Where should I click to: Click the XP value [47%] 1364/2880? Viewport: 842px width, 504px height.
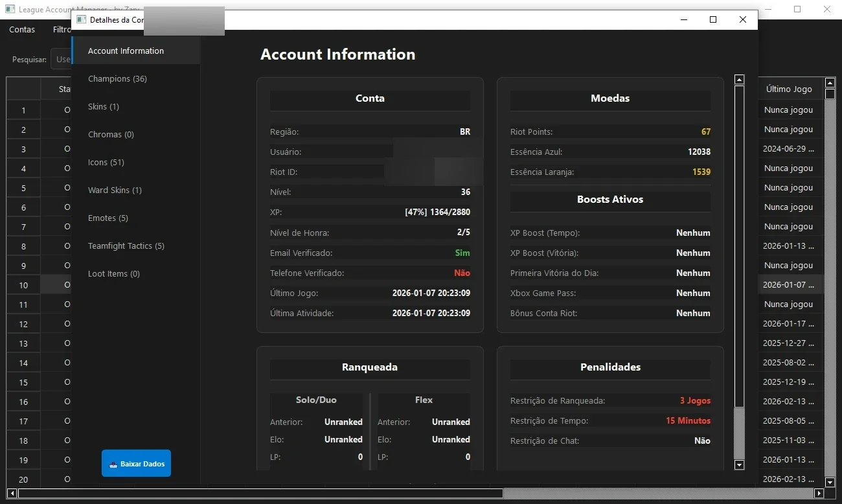(437, 212)
